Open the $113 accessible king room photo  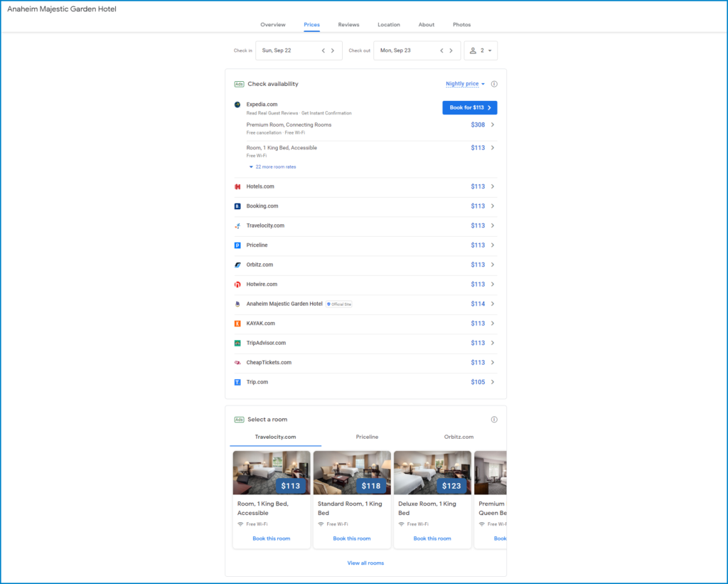[x=272, y=472]
